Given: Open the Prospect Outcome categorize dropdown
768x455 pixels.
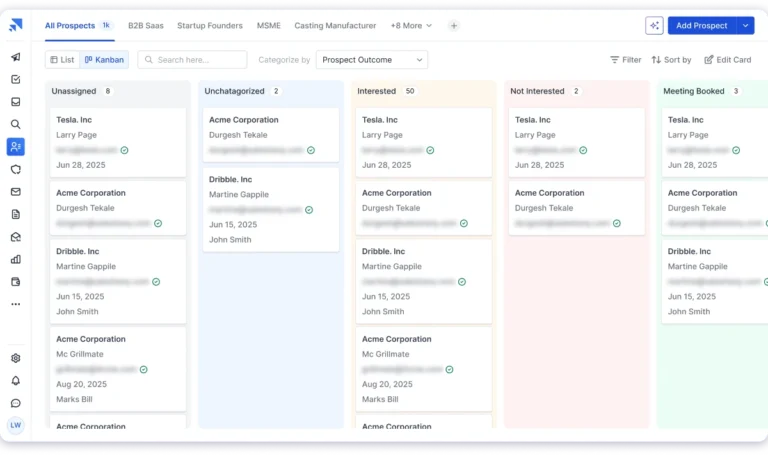Looking at the screenshot, I should [372, 60].
